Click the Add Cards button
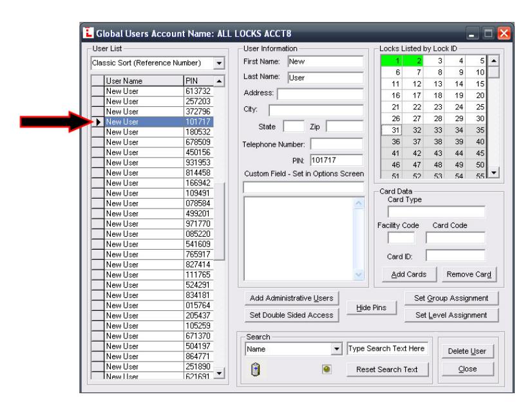 pyautogui.click(x=409, y=275)
